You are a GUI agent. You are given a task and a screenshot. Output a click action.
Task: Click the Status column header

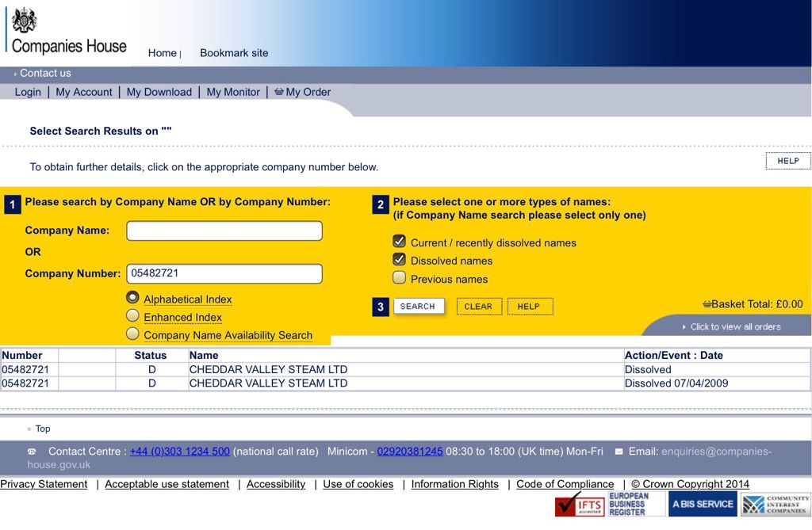(151, 356)
